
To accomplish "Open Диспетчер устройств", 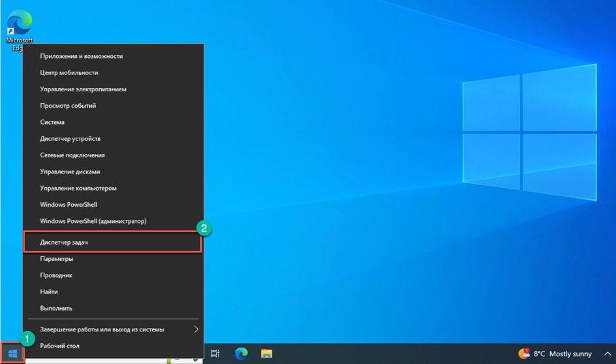I will point(113,138).
